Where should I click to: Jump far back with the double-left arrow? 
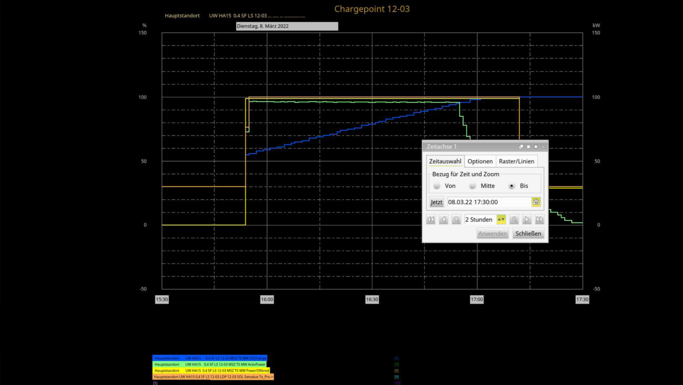coord(431,220)
